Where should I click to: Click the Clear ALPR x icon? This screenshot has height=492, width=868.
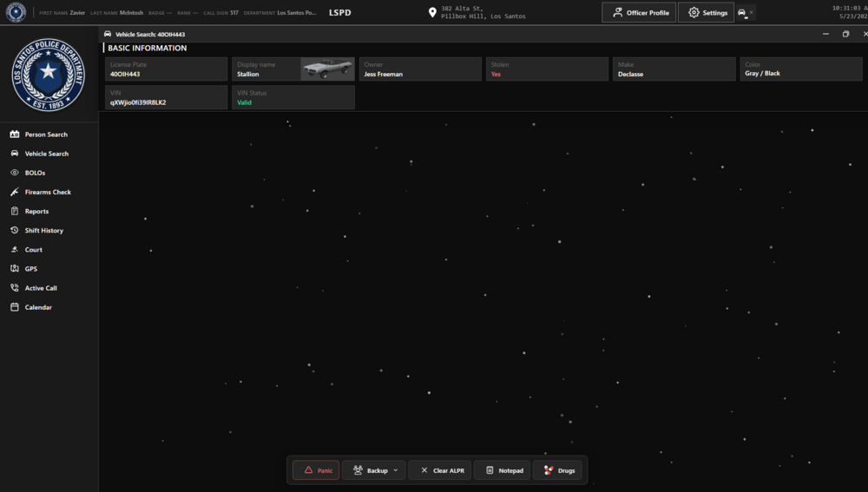click(424, 470)
